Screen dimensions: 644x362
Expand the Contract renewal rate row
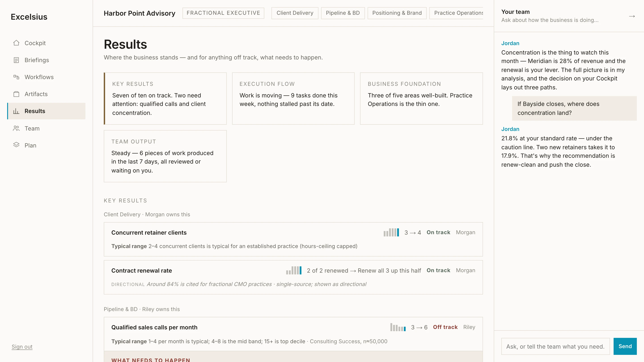pos(293,277)
